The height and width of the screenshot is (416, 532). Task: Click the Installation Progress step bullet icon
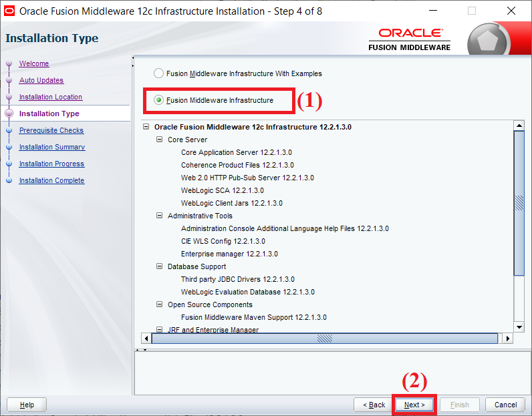pos(9,164)
